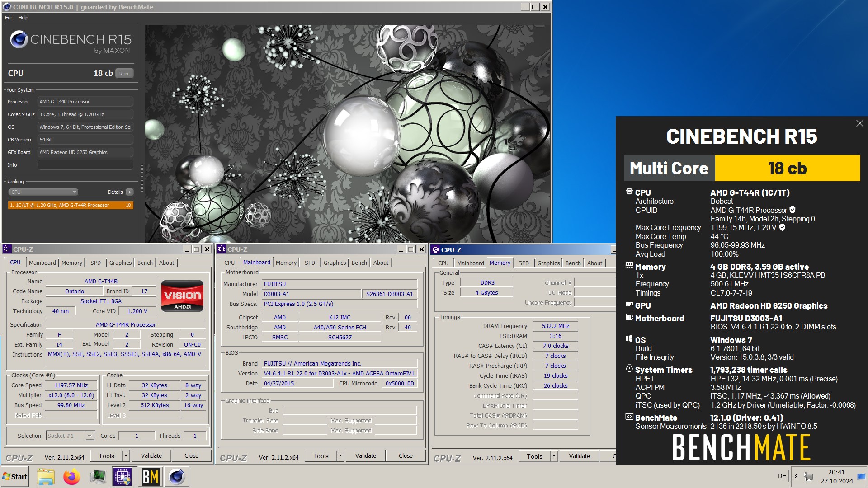The height and width of the screenshot is (488, 868).
Task: Click the DRAM Frequency 532.2 MHz value
Action: [x=556, y=326]
